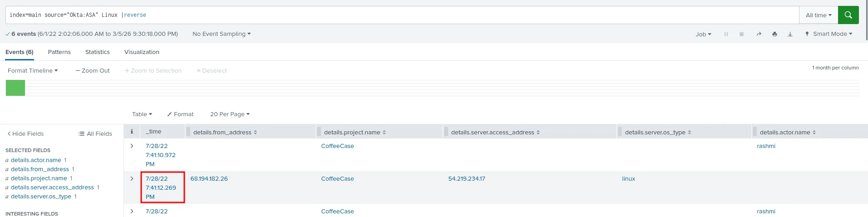Screen dimensions: 868x217
Task: Click in the search query input
Action: [x=402, y=15]
